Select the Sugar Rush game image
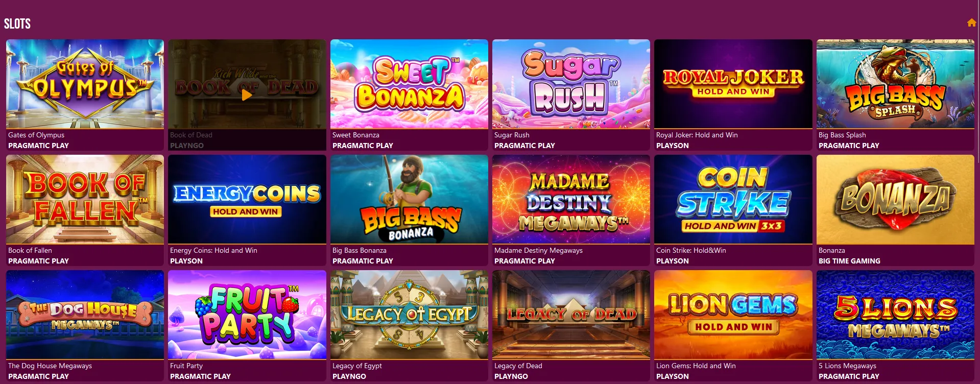 [x=571, y=84]
